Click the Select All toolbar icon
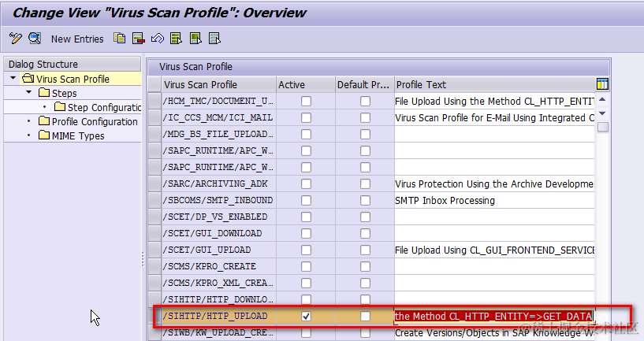644x341 pixels. (x=177, y=39)
